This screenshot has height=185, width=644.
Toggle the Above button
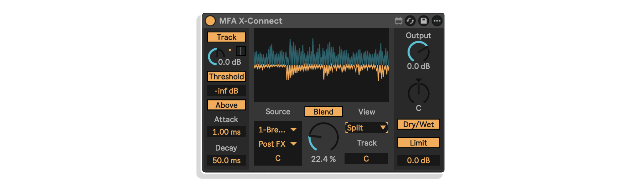click(x=226, y=105)
